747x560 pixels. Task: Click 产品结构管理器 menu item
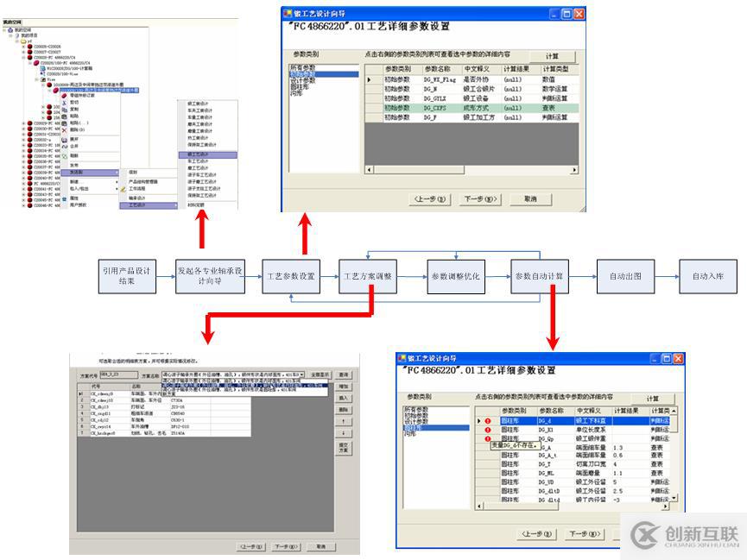[x=142, y=182]
